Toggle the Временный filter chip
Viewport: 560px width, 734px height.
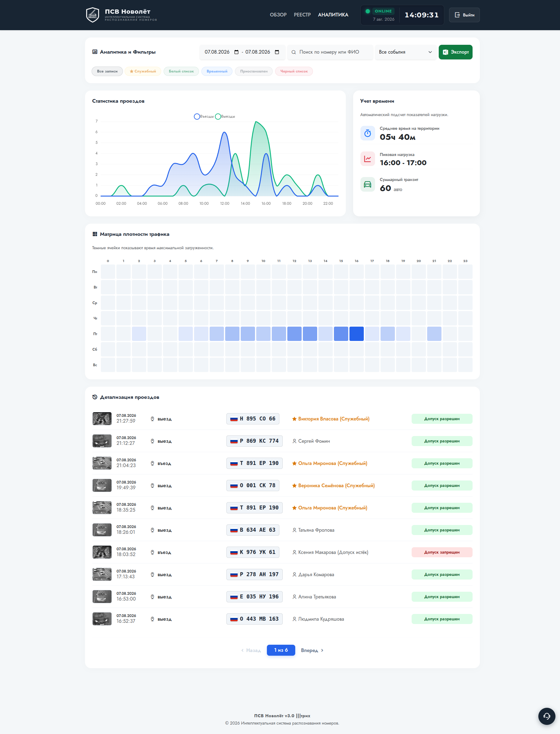click(217, 71)
